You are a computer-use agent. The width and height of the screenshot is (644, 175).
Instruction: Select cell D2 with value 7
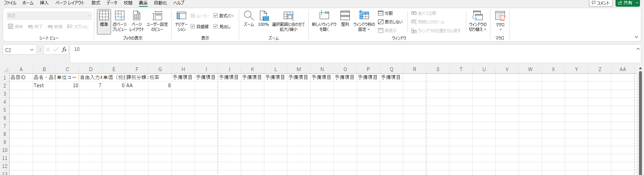(91, 85)
